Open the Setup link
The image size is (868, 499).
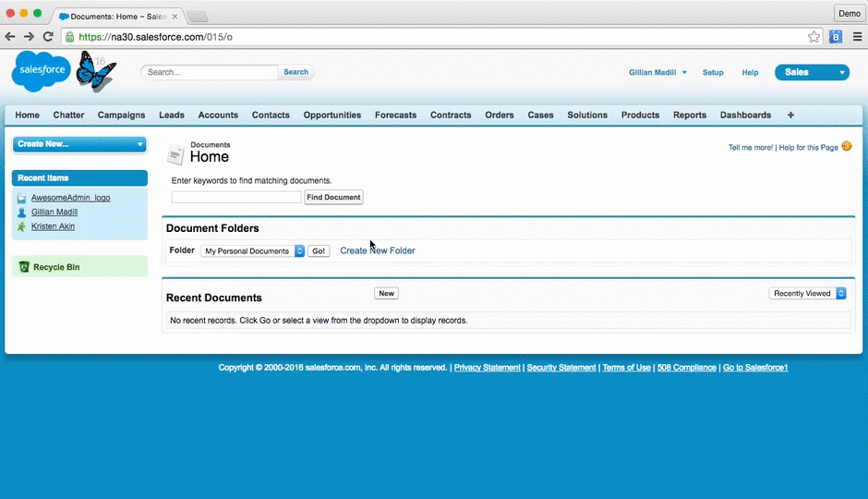(713, 73)
